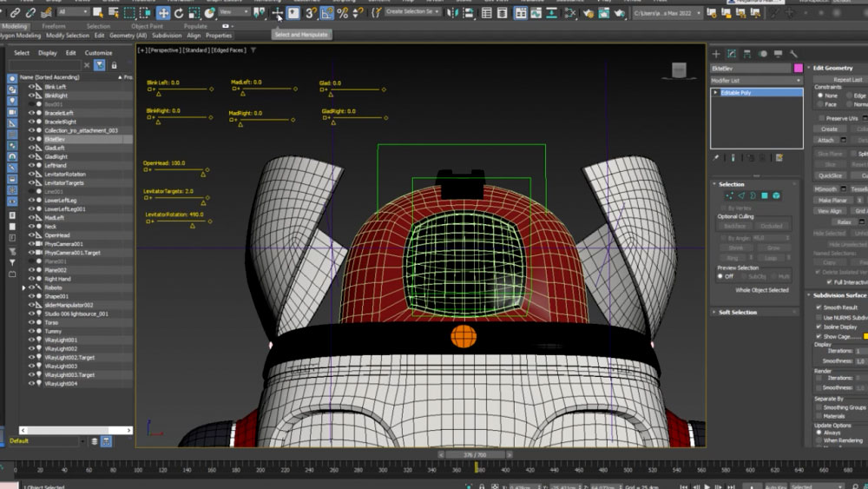Open the Utilities wrench panel icon
The height and width of the screenshot is (489, 868).
[x=793, y=54]
